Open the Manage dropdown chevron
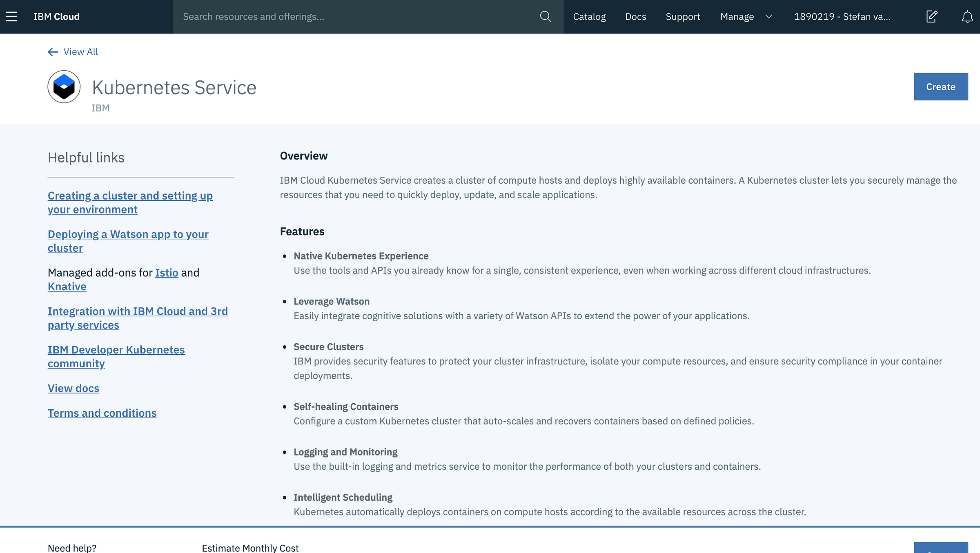Image resolution: width=980 pixels, height=553 pixels. point(767,16)
